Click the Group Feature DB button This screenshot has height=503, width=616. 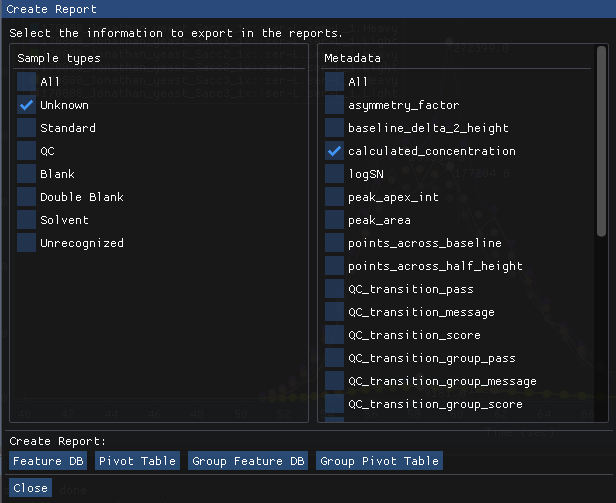[248, 461]
